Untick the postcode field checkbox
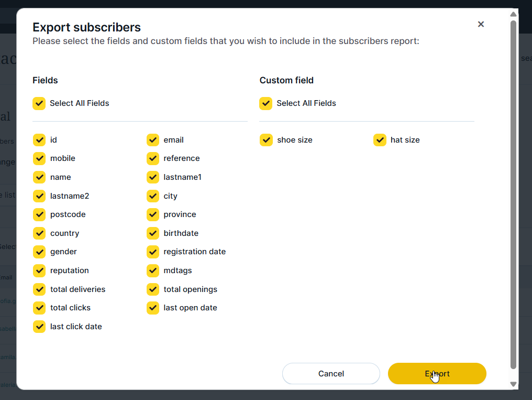This screenshot has width=532, height=400. (x=39, y=214)
